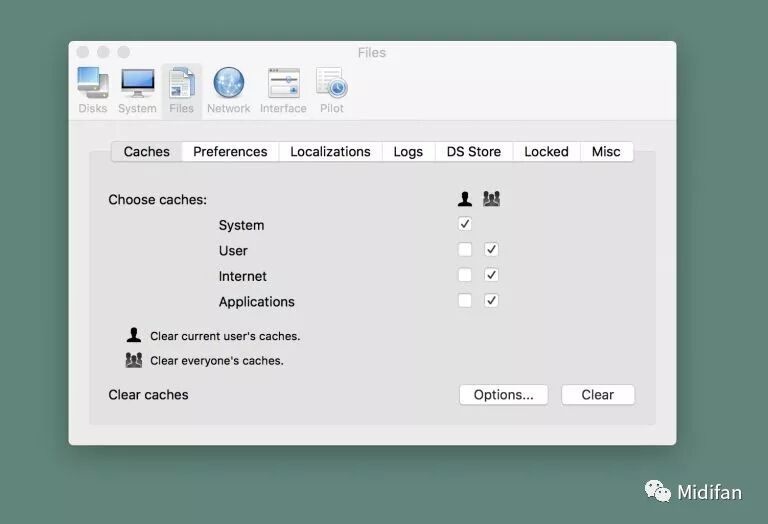Open the Pilot toolbar section
Screen dimensions: 768x524
(332, 91)
